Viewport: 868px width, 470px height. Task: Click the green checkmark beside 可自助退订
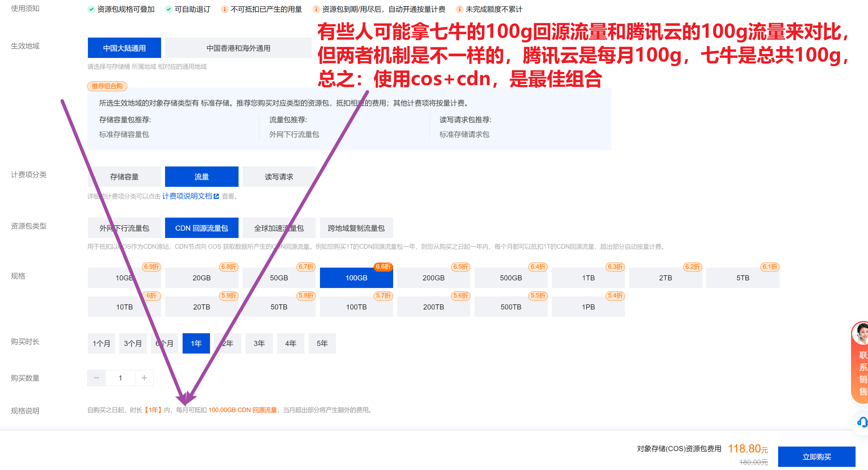pyautogui.click(x=168, y=9)
